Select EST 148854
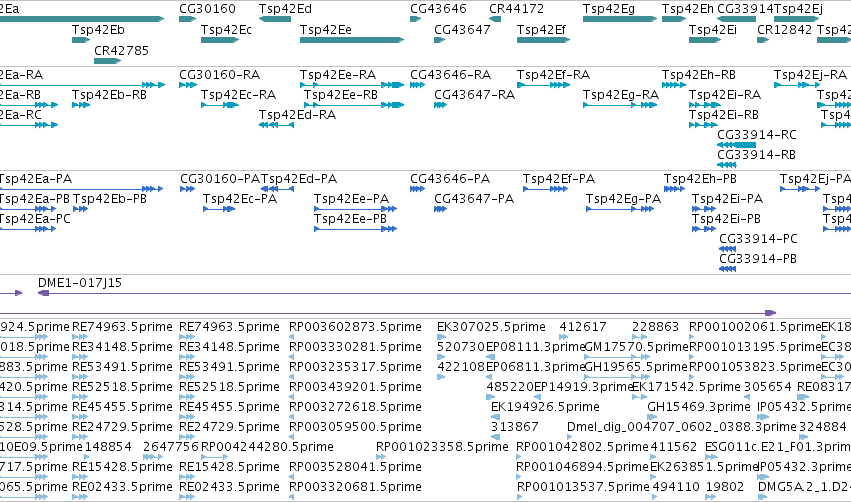This screenshot has width=851, height=502. coord(107,447)
